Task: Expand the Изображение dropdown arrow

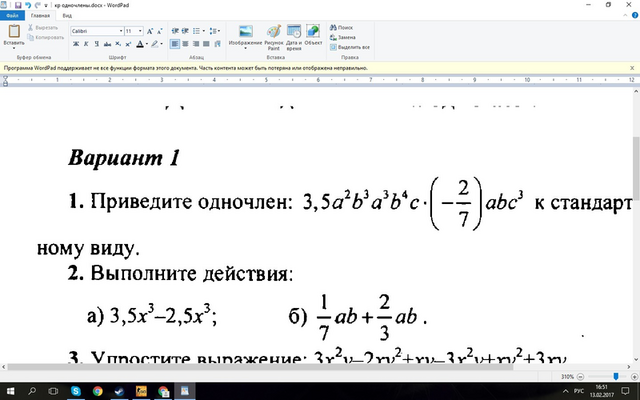Action: click(245, 48)
